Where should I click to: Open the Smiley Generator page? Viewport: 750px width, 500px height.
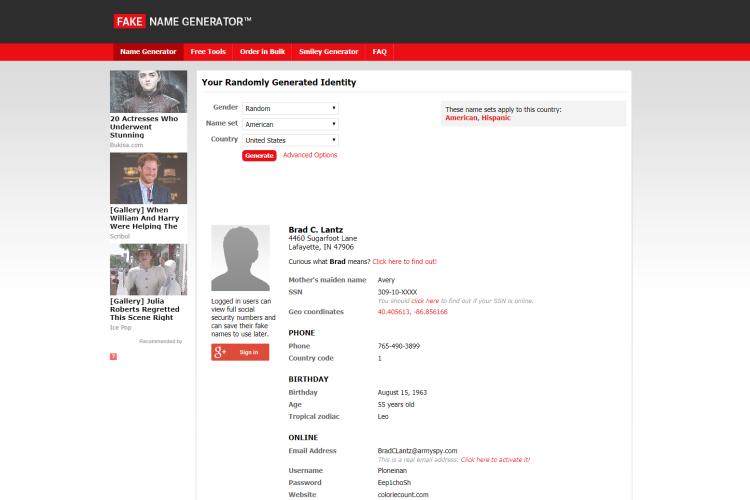[x=329, y=52]
